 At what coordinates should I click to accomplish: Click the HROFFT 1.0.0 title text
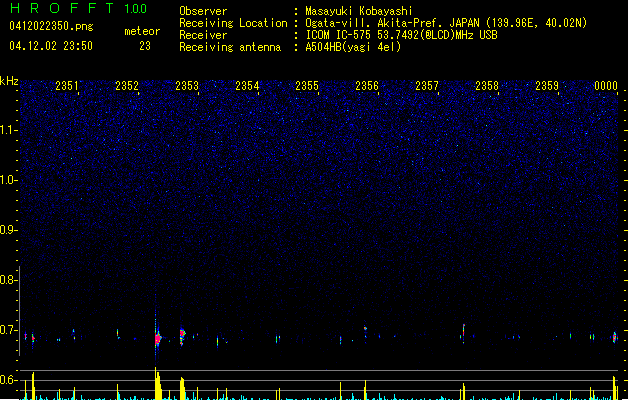(x=79, y=8)
